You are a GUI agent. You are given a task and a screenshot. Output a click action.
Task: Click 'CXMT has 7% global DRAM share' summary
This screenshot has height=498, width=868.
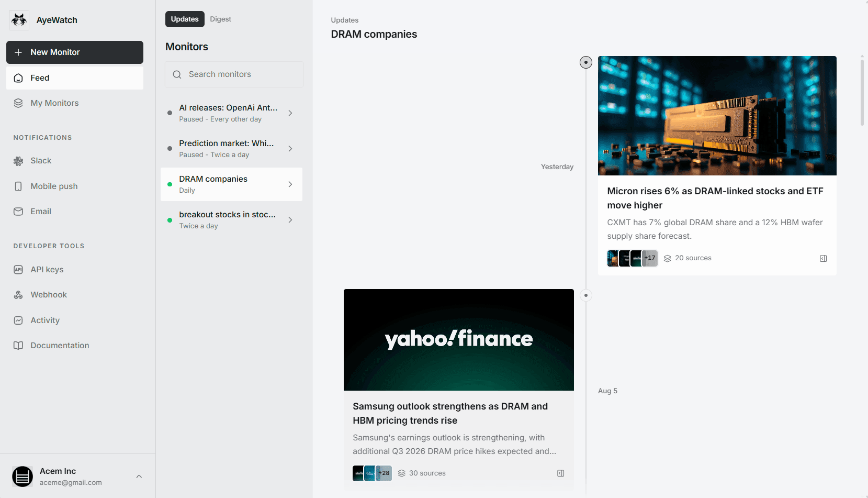715,229
